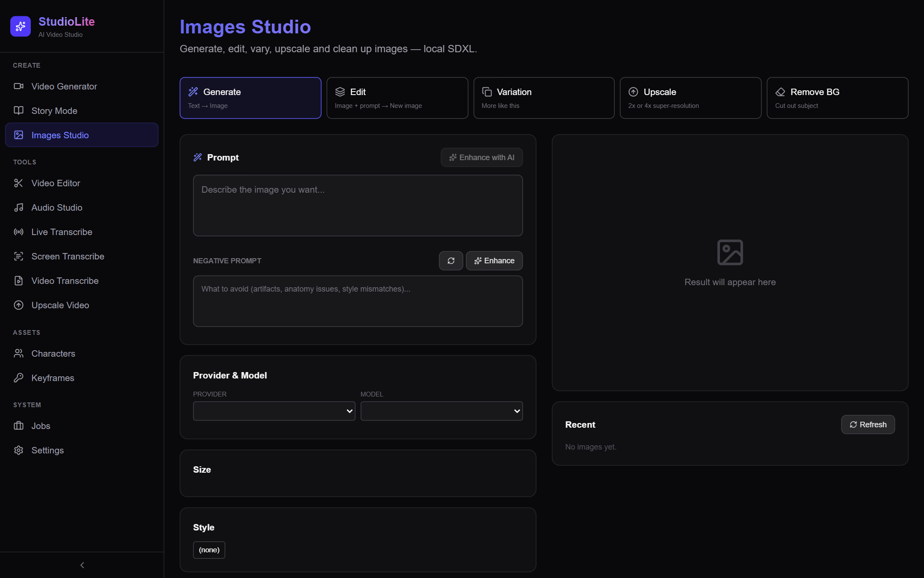Open Live Transcribe from the broadcast icon
This screenshot has width=924, height=578.
click(18, 232)
